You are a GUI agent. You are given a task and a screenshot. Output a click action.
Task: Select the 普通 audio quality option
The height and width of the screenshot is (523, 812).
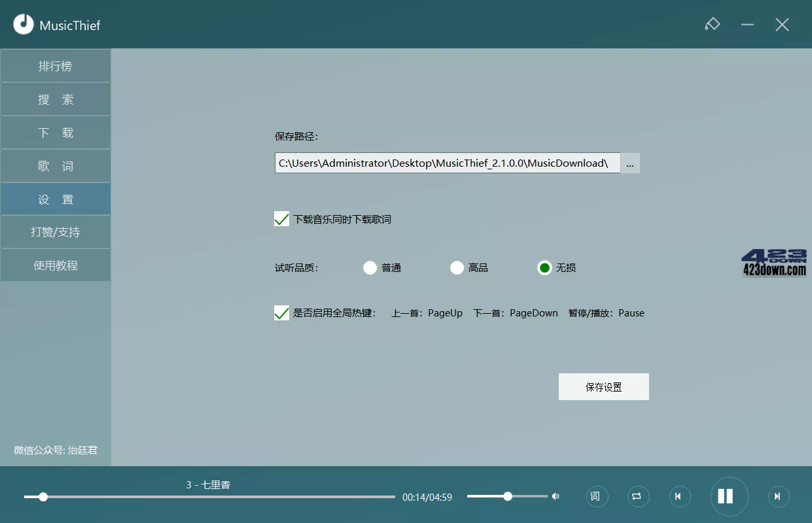(x=370, y=267)
